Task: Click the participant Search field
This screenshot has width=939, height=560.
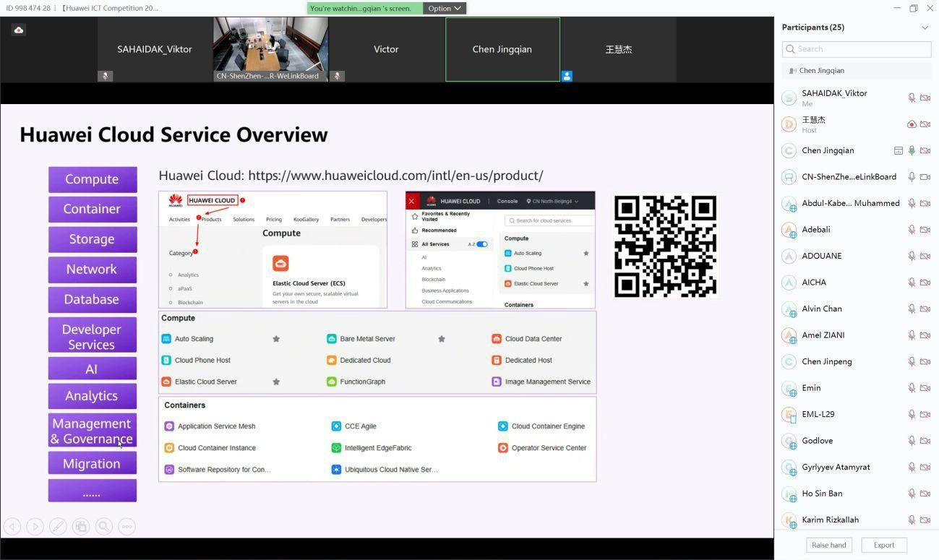Action: 856,49
